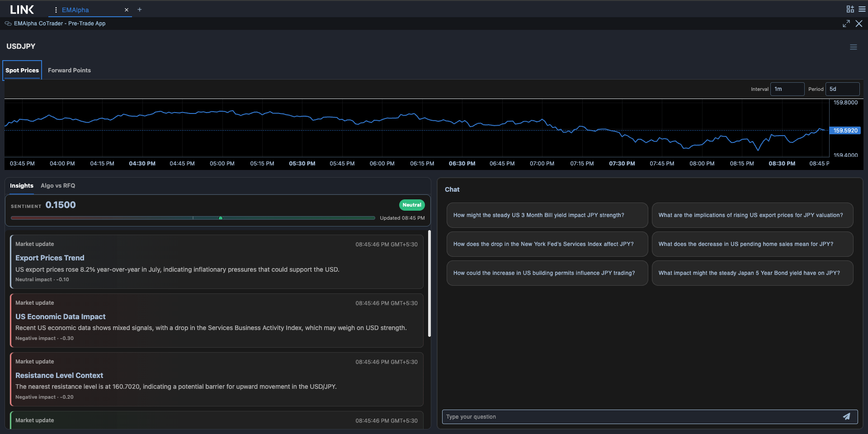This screenshot has width=868, height=434.
Task: Click the Neutral sentiment badge
Action: [412, 205]
